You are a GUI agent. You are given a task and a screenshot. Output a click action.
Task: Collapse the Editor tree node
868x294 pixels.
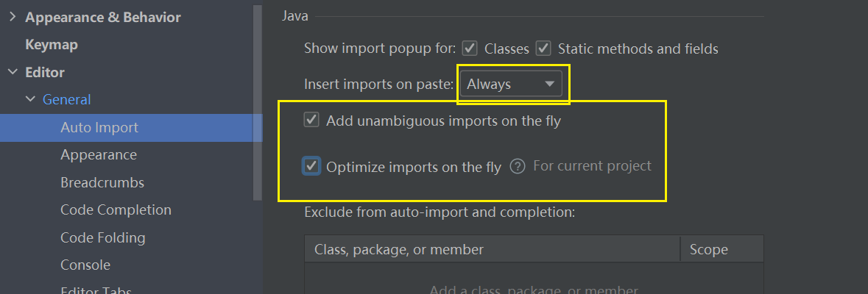coord(13,72)
